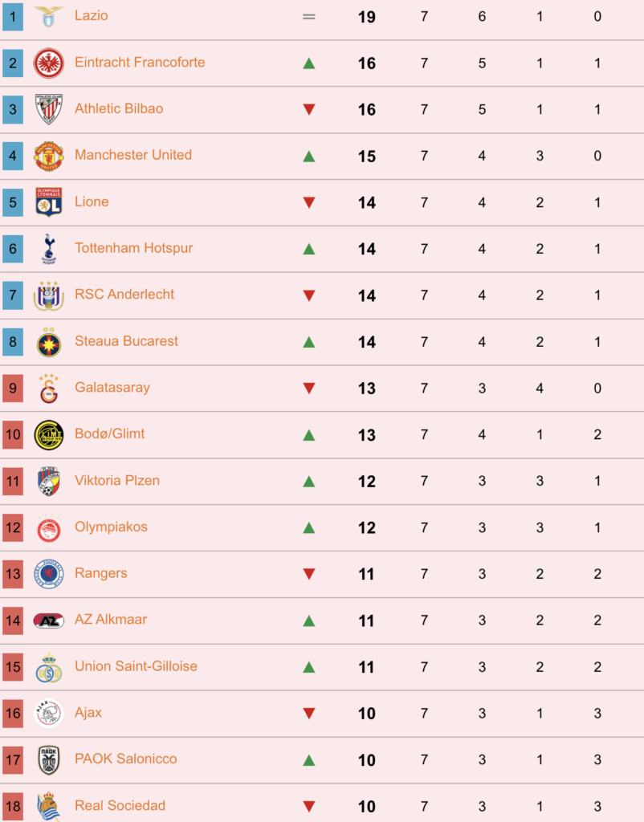Image resolution: width=644 pixels, height=822 pixels.
Task: Go to Viktoria Plzen team page
Action: [117, 481]
